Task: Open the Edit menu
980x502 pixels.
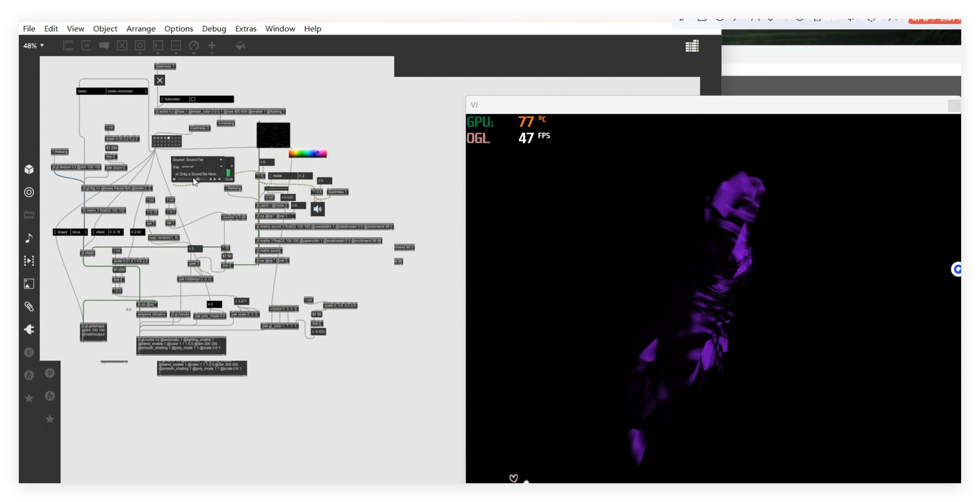Action: pyautogui.click(x=51, y=29)
